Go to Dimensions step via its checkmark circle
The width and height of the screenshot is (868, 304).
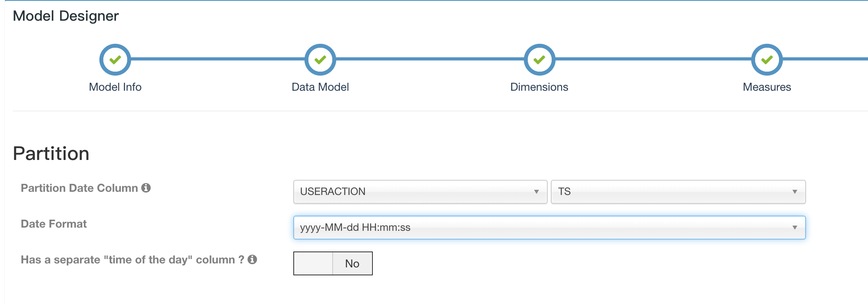[539, 60]
